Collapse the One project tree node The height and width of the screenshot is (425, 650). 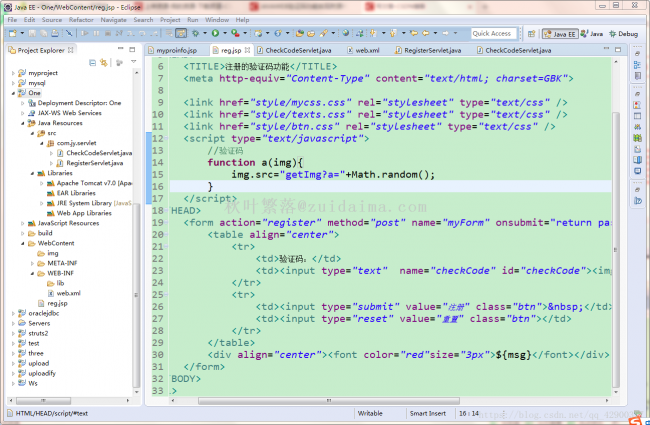point(12,92)
